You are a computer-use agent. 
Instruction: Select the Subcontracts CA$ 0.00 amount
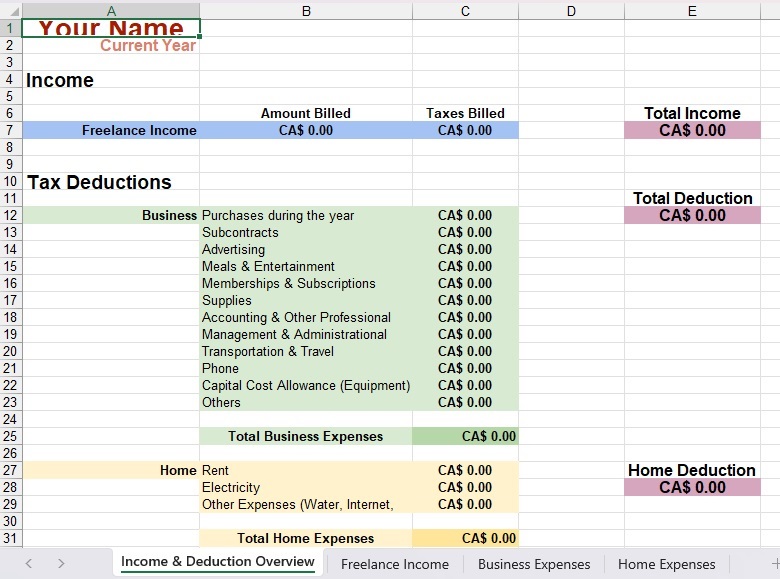[x=465, y=232]
